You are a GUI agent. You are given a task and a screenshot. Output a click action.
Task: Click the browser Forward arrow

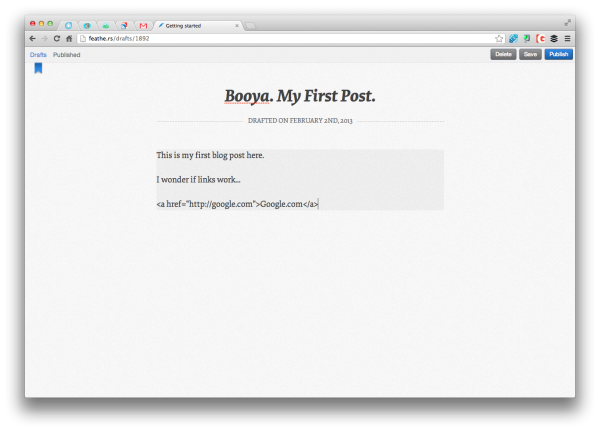(x=44, y=39)
